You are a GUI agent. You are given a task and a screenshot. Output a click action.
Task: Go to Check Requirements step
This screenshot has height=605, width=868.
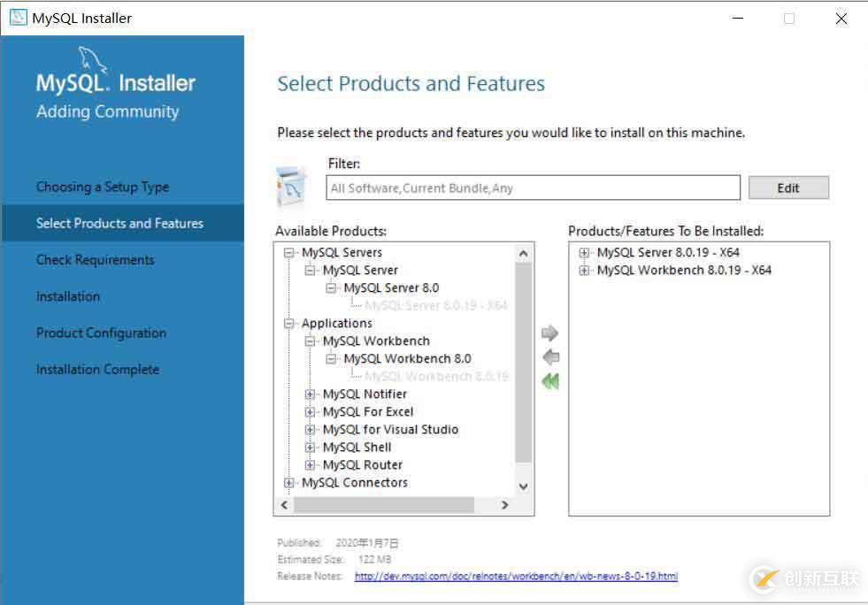click(96, 260)
